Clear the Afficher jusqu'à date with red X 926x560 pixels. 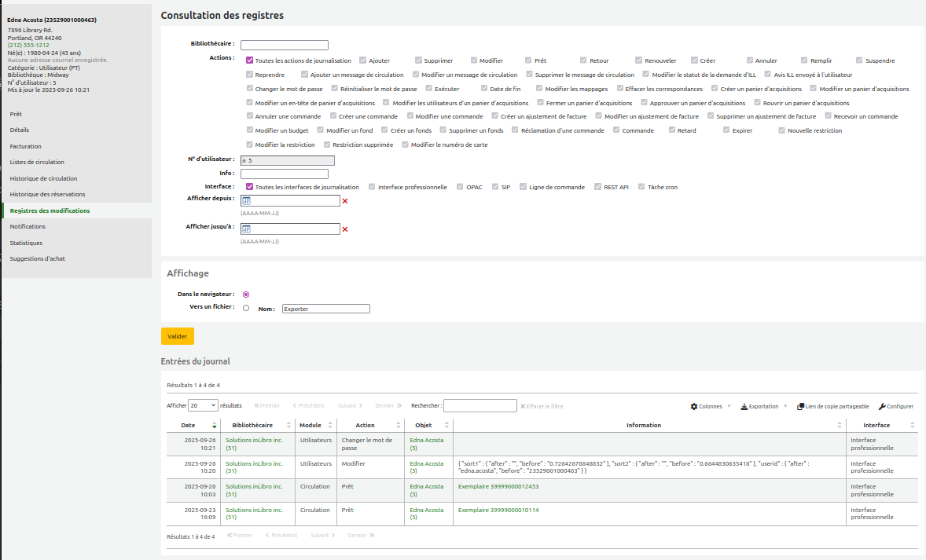pos(345,229)
